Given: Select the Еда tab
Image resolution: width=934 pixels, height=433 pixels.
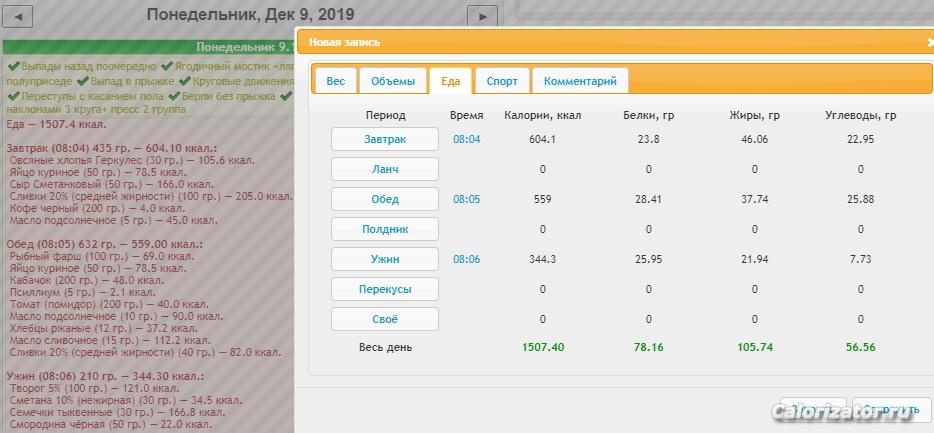Looking at the screenshot, I should 450,81.
